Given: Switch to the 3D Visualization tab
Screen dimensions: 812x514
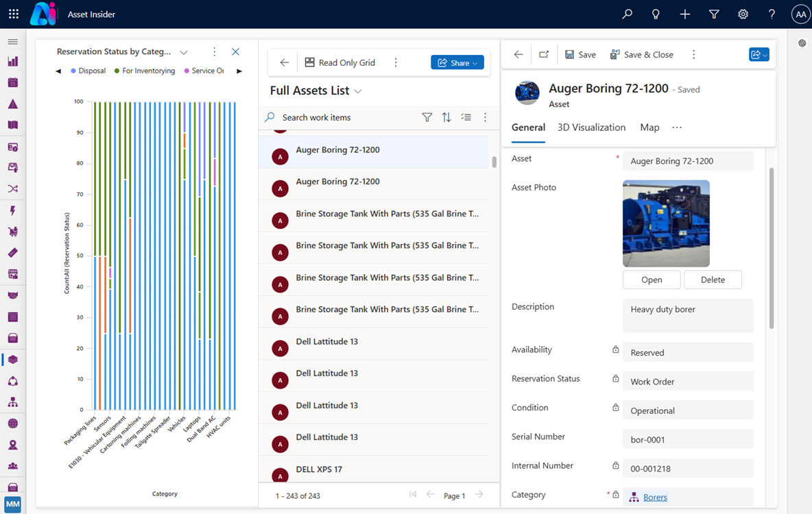Looking at the screenshot, I should (x=591, y=127).
